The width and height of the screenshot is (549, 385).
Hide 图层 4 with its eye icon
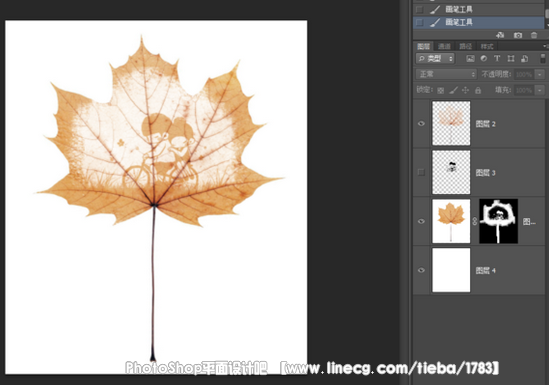[421, 270]
